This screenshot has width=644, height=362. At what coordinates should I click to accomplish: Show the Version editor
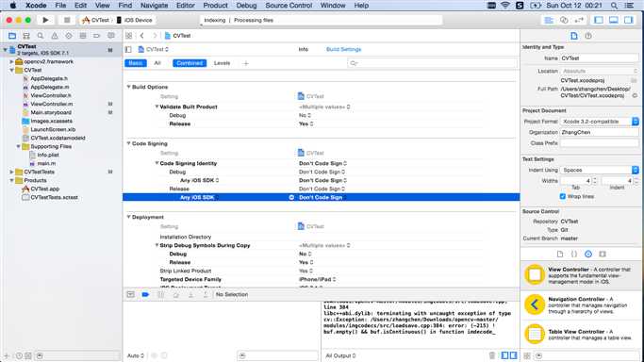pyautogui.click(x=579, y=20)
